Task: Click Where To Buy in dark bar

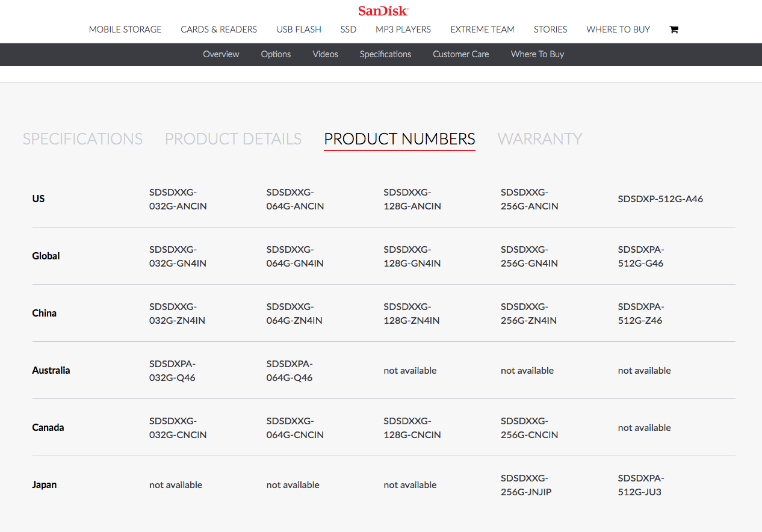Action: [537, 54]
